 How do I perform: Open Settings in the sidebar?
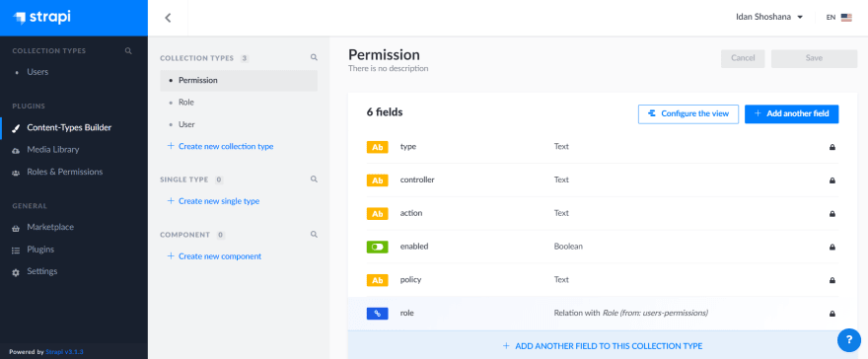42,271
